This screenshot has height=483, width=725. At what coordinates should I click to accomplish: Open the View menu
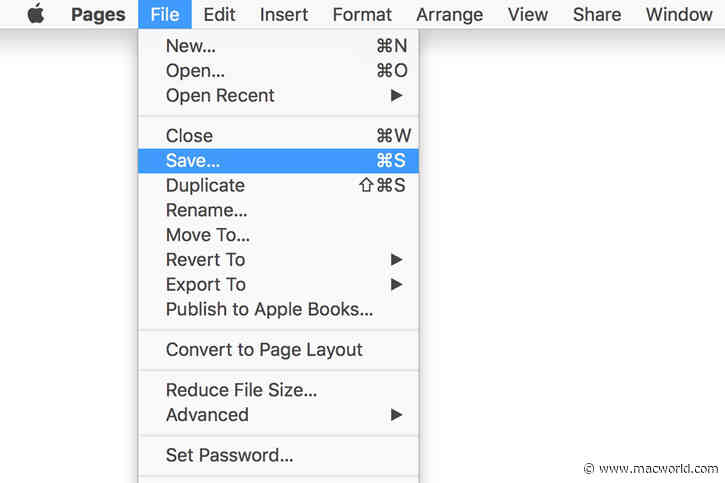click(528, 14)
